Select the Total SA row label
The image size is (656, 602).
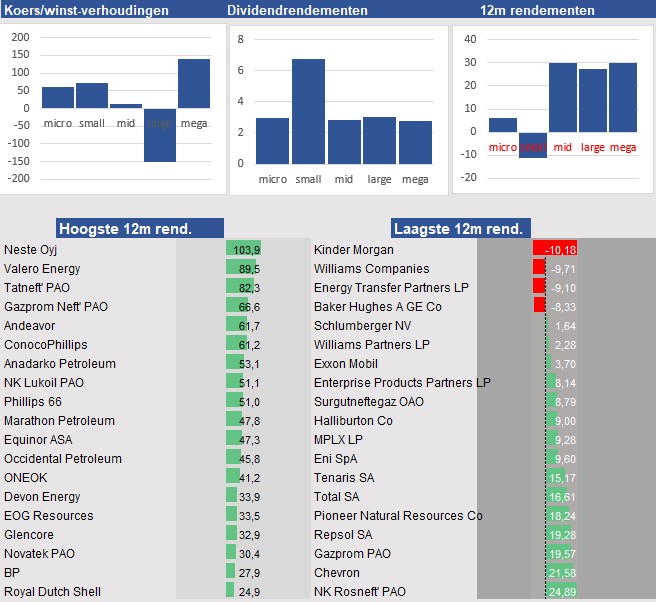pyautogui.click(x=336, y=497)
